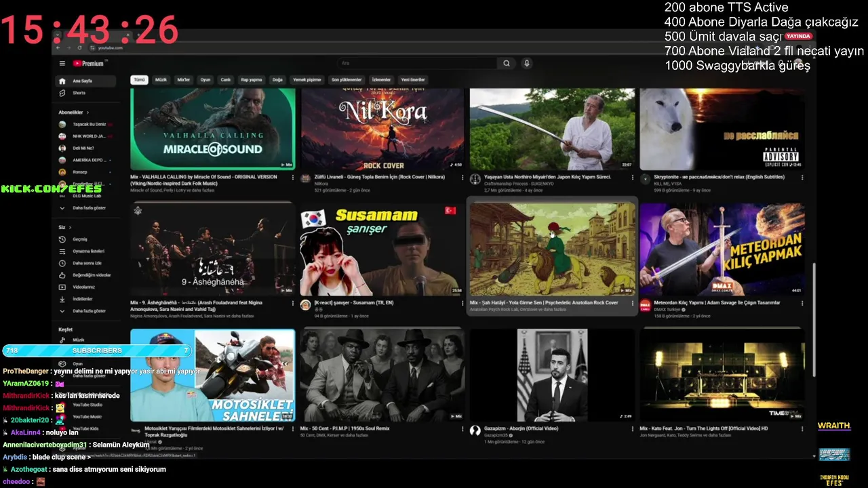Select the Yemek pişirme filter chip
The width and height of the screenshot is (868, 488).
[x=307, y=79]
